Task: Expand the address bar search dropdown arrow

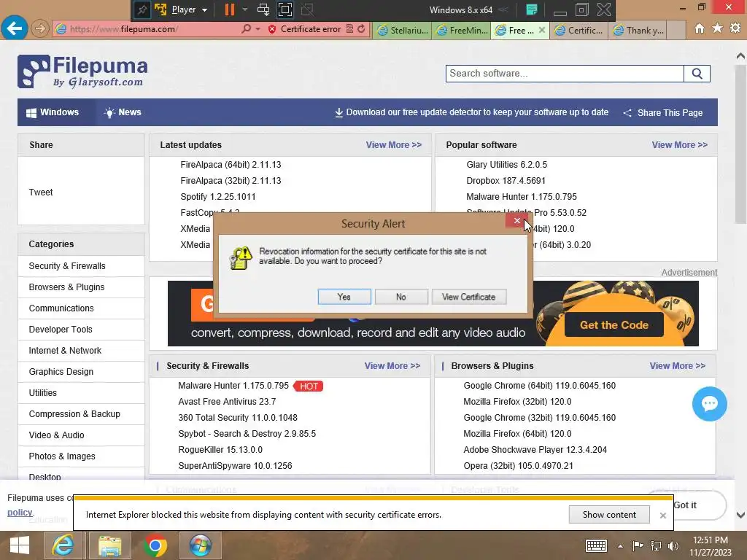Action: [x=258, y=29]
